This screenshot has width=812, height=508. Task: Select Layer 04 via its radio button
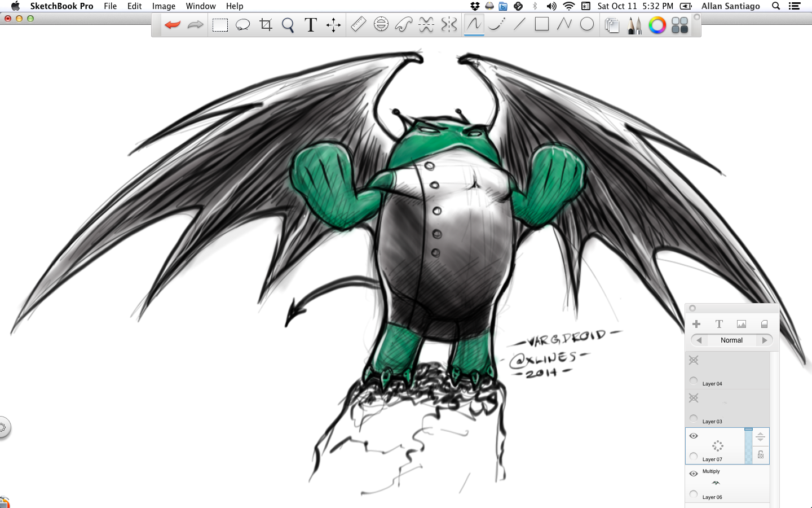coord(694,380)
